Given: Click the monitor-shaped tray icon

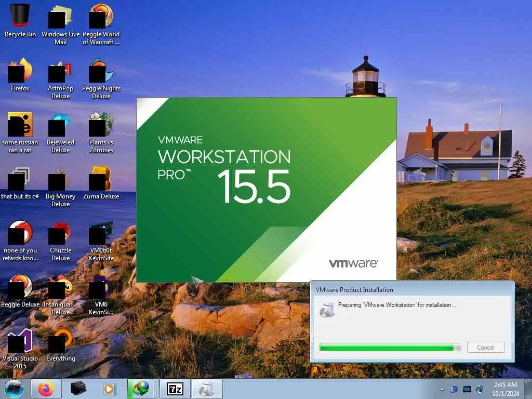Looking at the screenshot, I should pyautogui.click(x=467, y=389).
